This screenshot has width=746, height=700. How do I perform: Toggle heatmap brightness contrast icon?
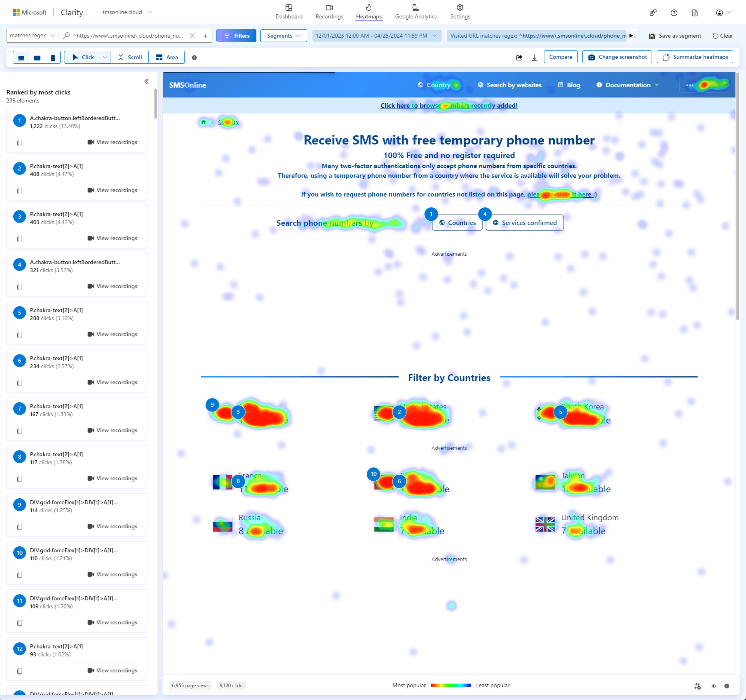(714, 686)
